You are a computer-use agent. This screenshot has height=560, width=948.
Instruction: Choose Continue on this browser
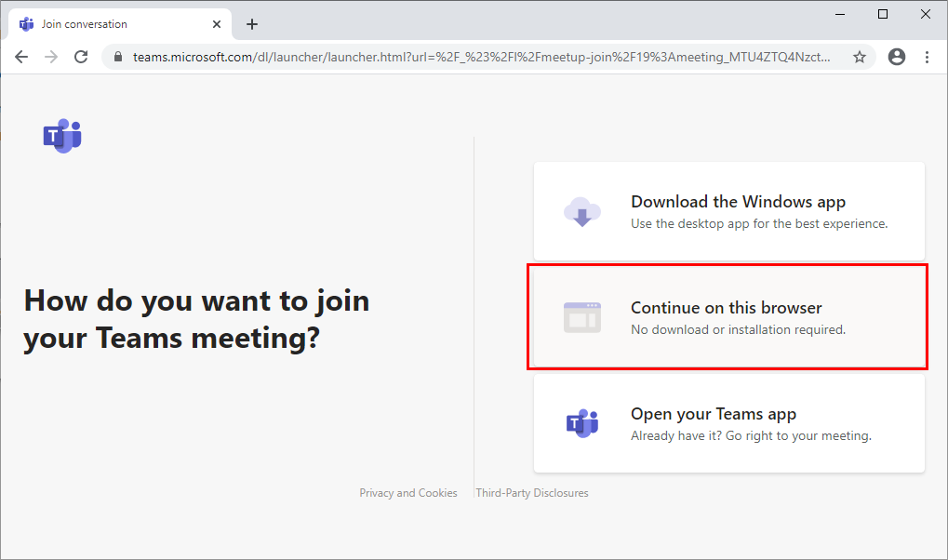[x=729, y=317]
